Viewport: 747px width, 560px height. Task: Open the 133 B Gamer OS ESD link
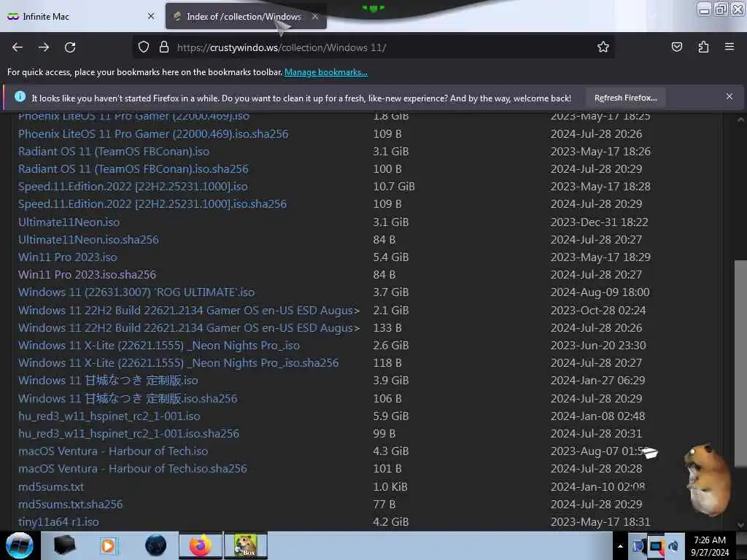point(189,327)
